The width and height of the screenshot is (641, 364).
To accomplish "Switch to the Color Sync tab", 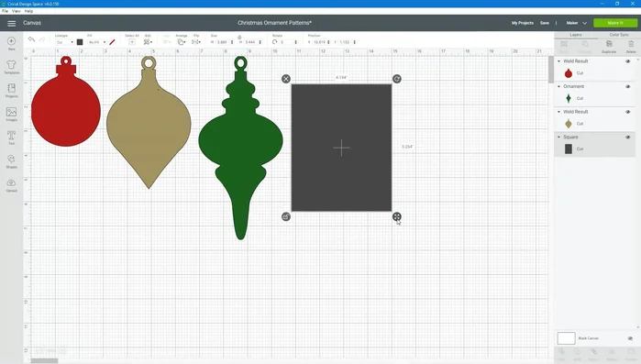I will pos(619,35).
